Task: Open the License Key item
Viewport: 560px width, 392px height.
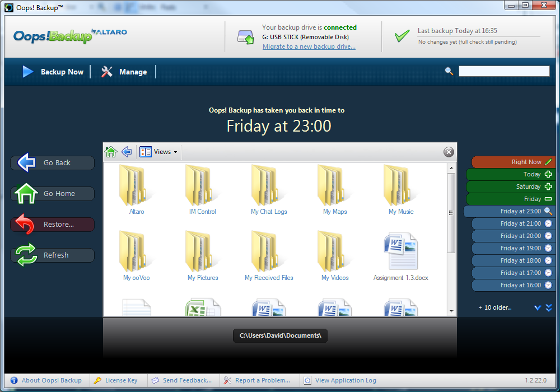Action: [x=116, y=380]
